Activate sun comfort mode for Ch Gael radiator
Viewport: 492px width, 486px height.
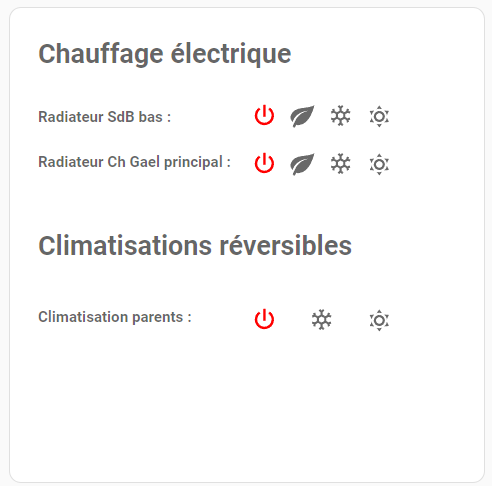coord(379,164)
